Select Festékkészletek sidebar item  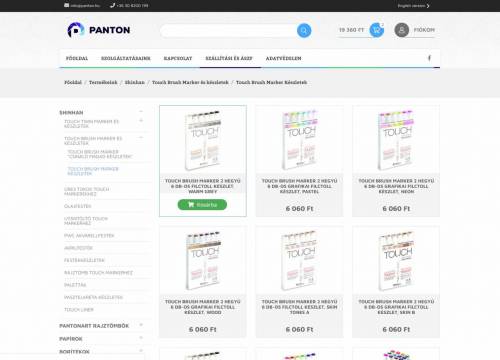click(84, 260)
